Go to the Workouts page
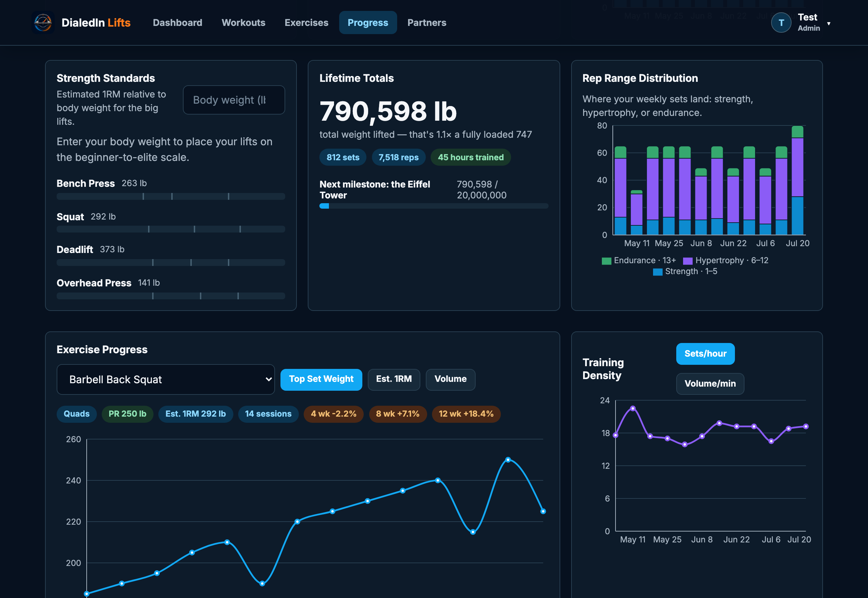The width and height of the screenshot is (868, 598). tap(243, 23)
